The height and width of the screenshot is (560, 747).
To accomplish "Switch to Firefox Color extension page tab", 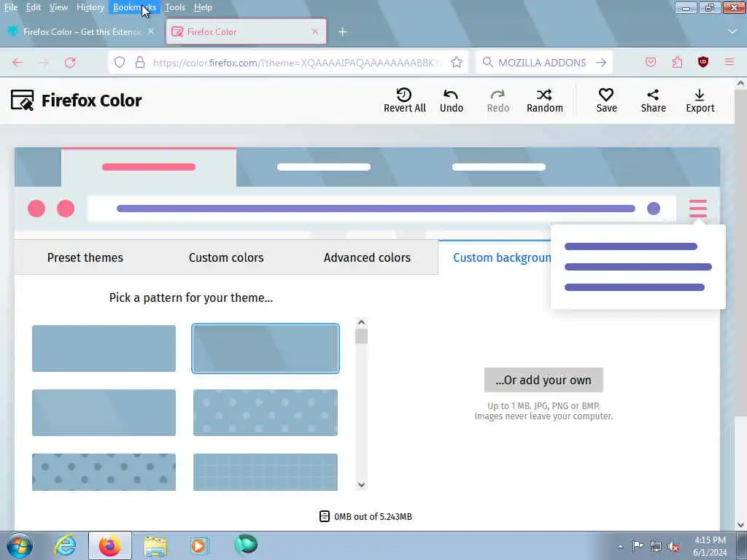I will tap(82, 31).
